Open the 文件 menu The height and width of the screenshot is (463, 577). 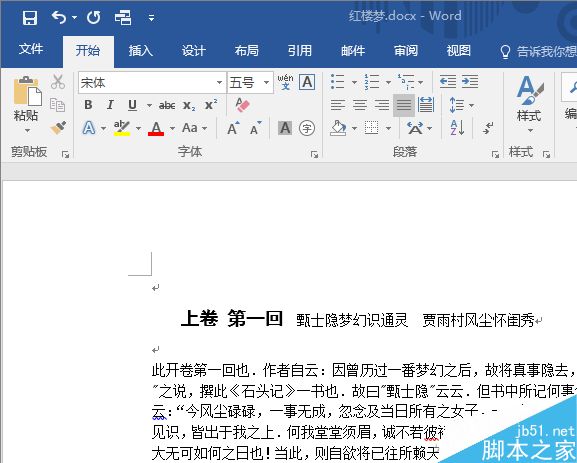pos(31,49)
